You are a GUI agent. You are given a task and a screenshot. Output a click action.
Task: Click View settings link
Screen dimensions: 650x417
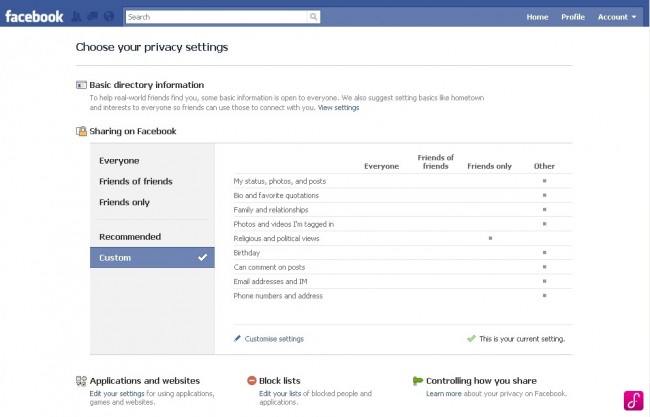(x=338, y=107)
